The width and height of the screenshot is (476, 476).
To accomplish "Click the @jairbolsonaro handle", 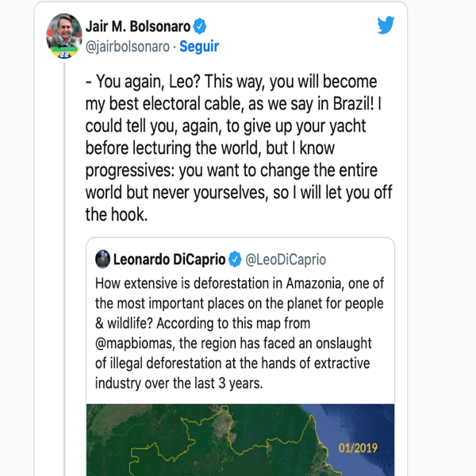I will click(x=126, y=46).
